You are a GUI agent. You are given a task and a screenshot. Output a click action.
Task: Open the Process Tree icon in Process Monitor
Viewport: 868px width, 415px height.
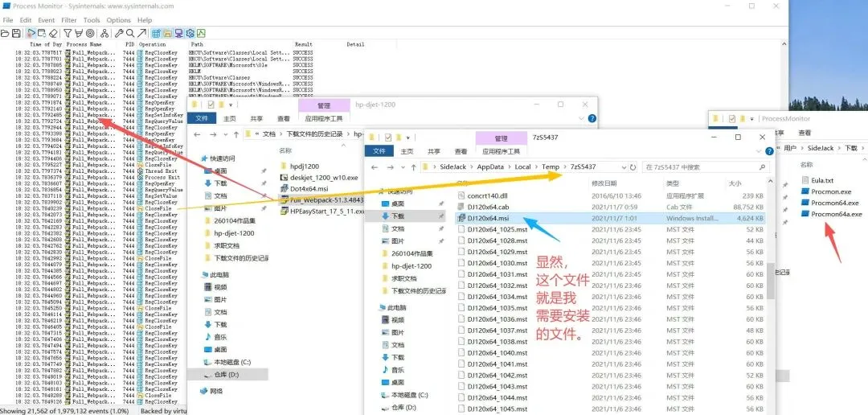(104, 33)
